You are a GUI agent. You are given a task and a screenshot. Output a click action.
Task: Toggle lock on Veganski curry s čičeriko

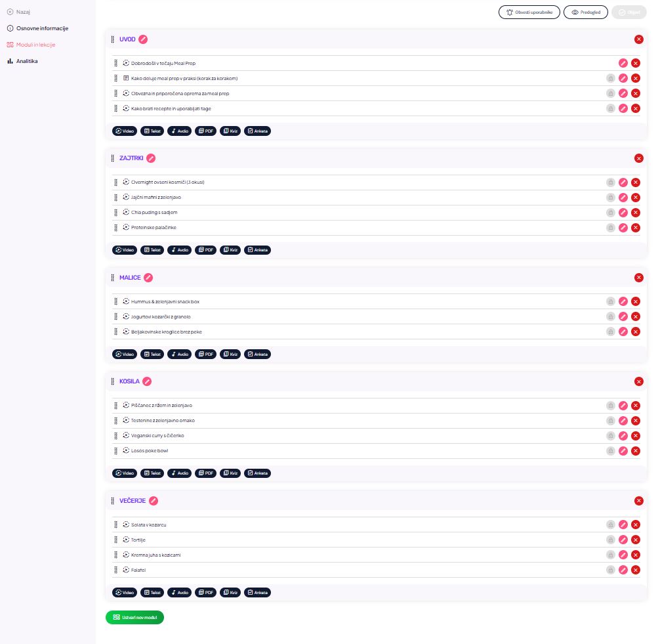pos(611,436)
